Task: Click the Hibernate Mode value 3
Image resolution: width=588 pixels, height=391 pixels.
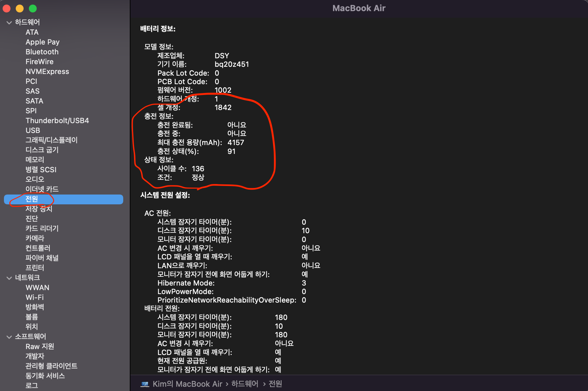Action: click(304, 283)
